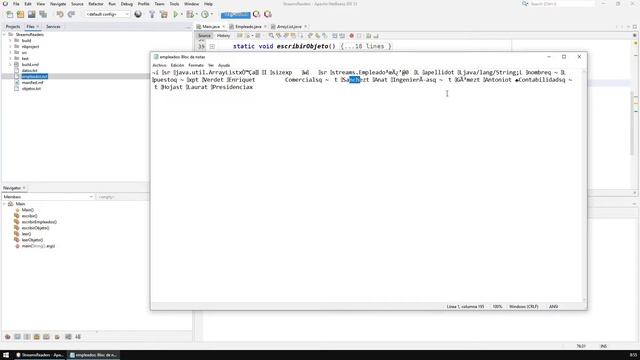Select build.xml in the Files tree
This screenshot has height=360, width=640.
(x=30, y=64)
